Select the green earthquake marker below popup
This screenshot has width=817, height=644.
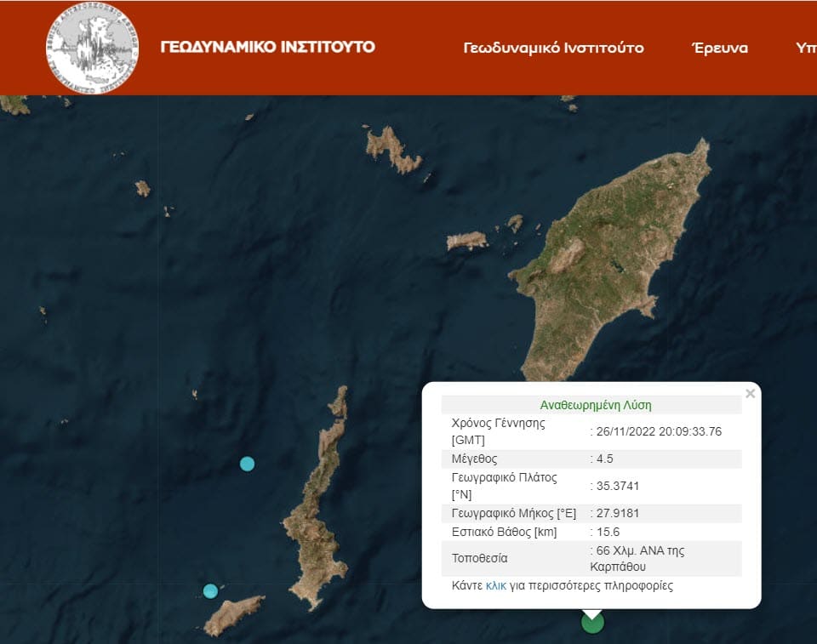(x=592, y=622)
